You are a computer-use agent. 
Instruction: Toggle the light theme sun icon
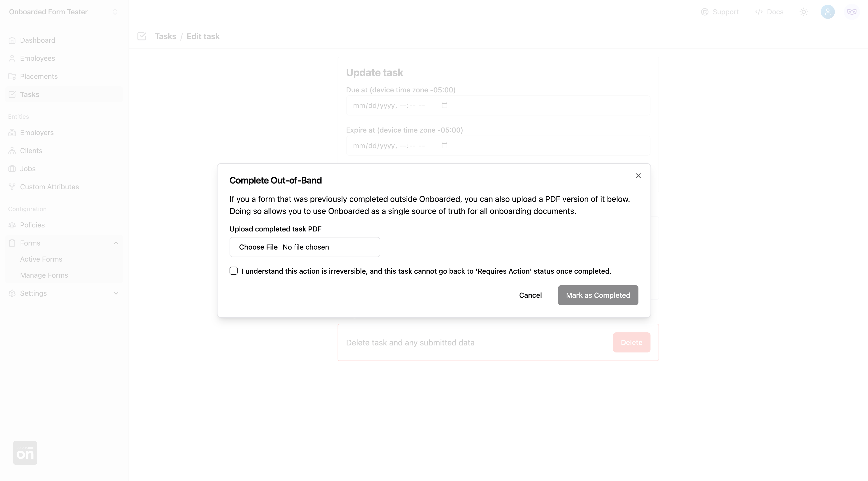[804, 12]
